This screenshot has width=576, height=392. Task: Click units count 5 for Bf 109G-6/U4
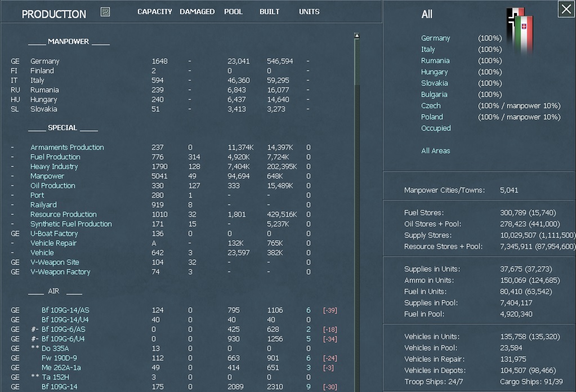point(308,338)
